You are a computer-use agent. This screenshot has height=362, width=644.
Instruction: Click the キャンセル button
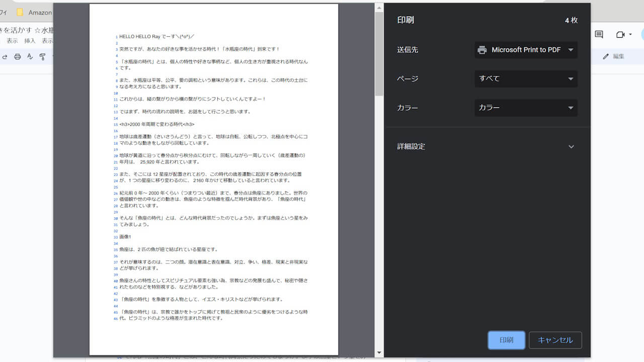click(x=555, y=340)
